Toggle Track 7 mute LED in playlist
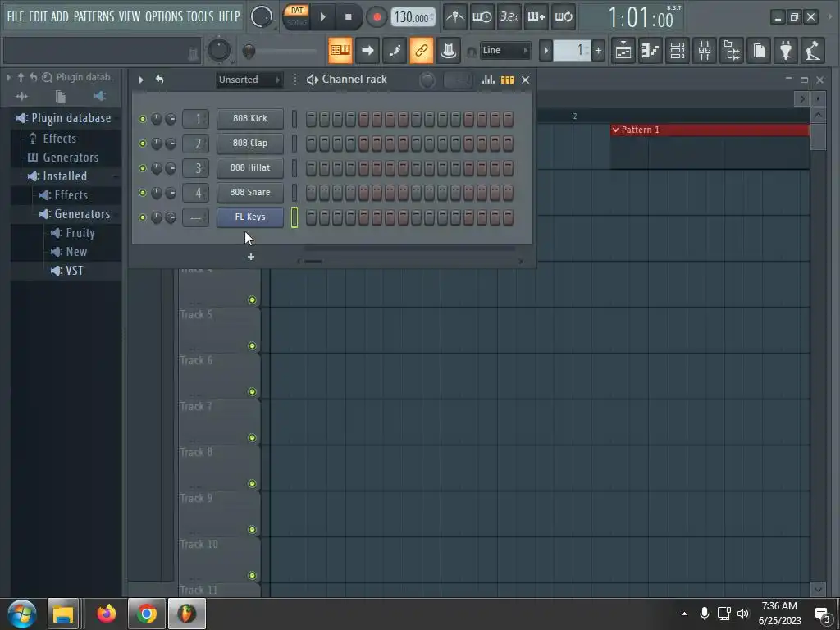This screenshot has height=630, width=840. click(x=253, y=438)
